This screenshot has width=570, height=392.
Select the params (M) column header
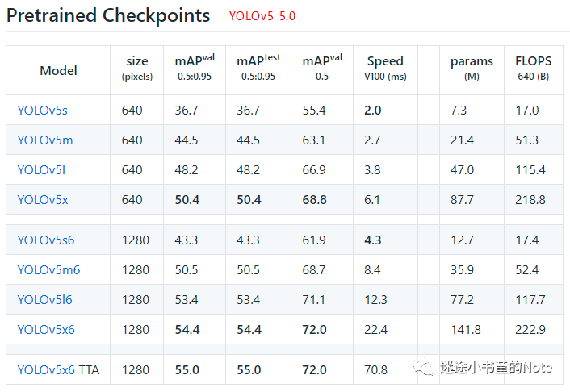(472, 69)
